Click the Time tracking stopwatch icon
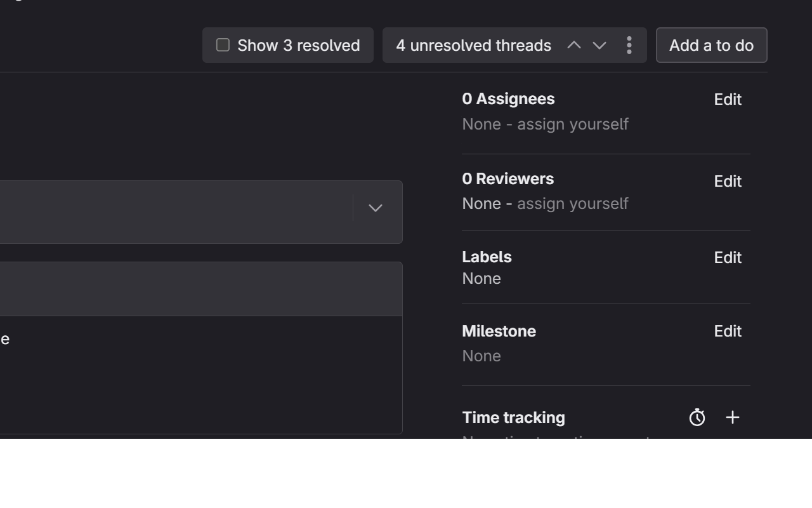Viewport: 812px width, 508px height. click(697, 417)
